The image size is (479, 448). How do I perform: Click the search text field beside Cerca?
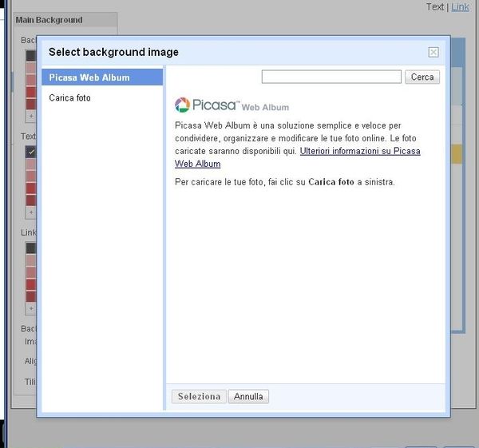(x=331, y=77)
